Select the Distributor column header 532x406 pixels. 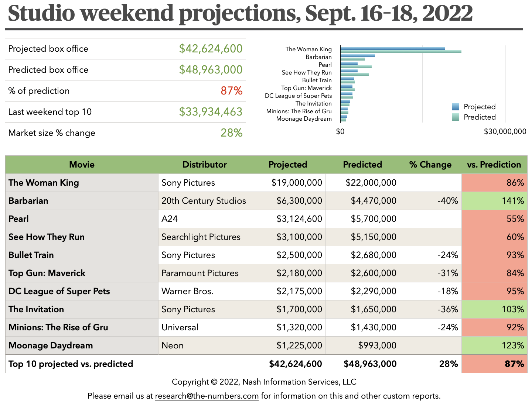click(204, 165)
